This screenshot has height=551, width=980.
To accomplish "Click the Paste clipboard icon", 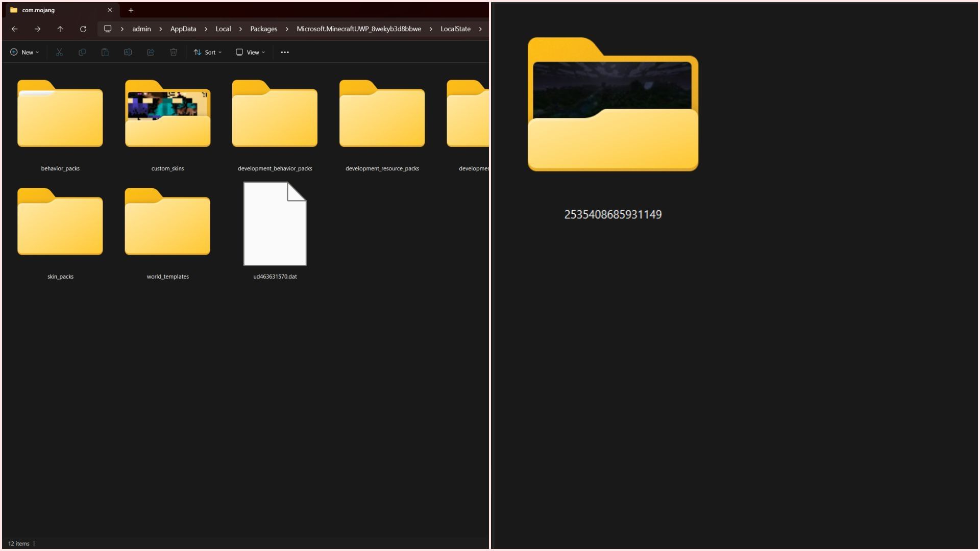I will point(105,52).
